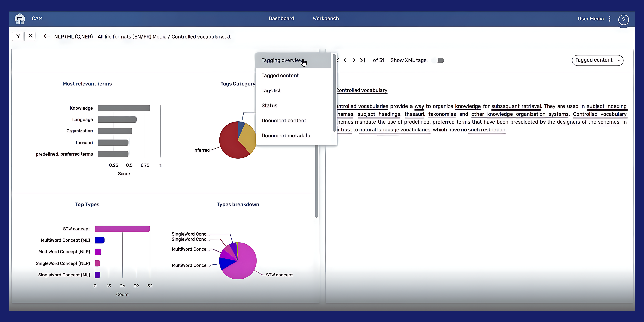Click the SingleWord Concept (ML) bar

pos(97,275)
